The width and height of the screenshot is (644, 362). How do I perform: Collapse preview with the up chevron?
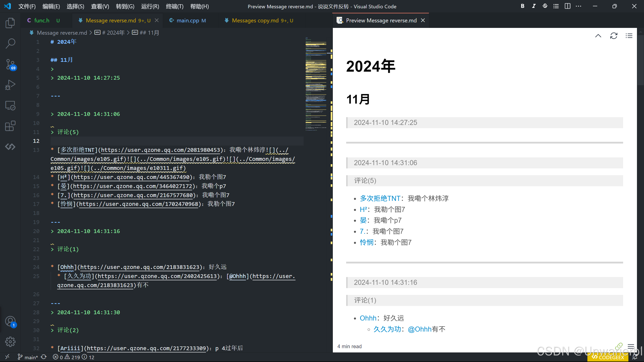[x=598, y=36]
